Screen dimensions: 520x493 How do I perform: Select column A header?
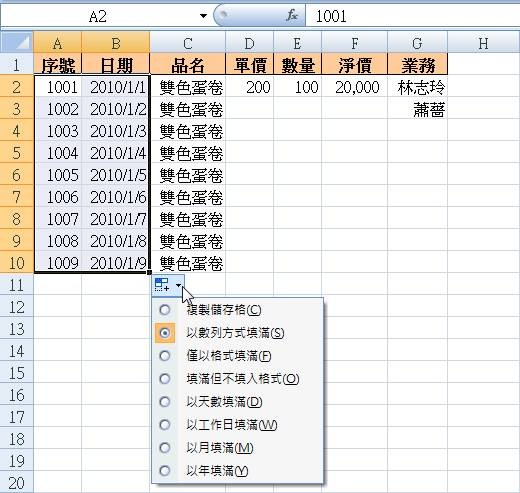pyautogui.click(x=57, y=43)
